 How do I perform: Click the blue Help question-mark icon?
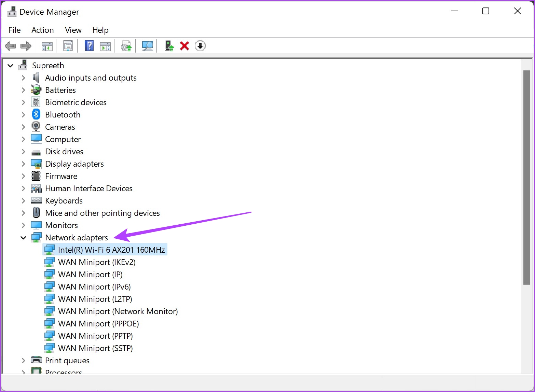[89, 46]
